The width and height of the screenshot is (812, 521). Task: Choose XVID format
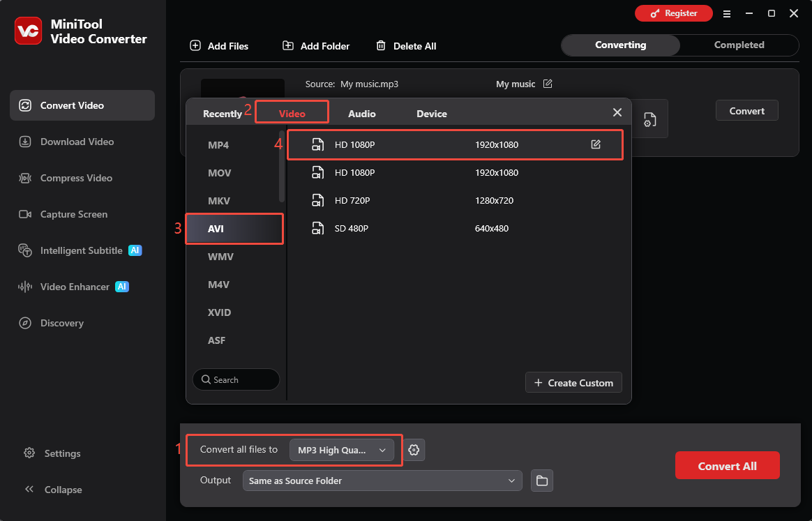click(x=234, y=312)
